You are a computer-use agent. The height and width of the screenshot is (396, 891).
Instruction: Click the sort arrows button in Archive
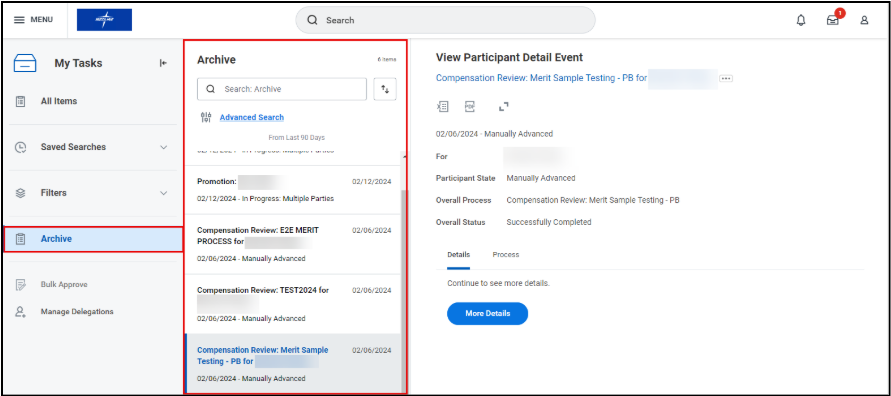click(x=385, y=89)
